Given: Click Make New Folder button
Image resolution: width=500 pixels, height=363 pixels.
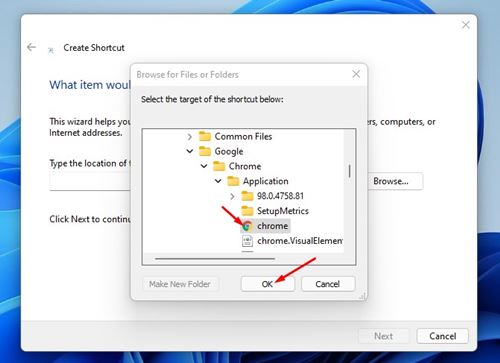Looking at the screenshot, I should point(180,284).
